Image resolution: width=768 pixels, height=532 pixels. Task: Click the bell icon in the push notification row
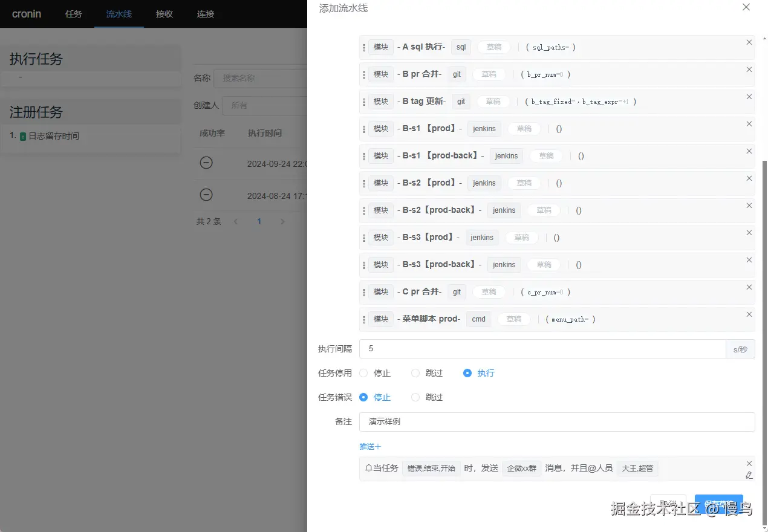point(370,467)
